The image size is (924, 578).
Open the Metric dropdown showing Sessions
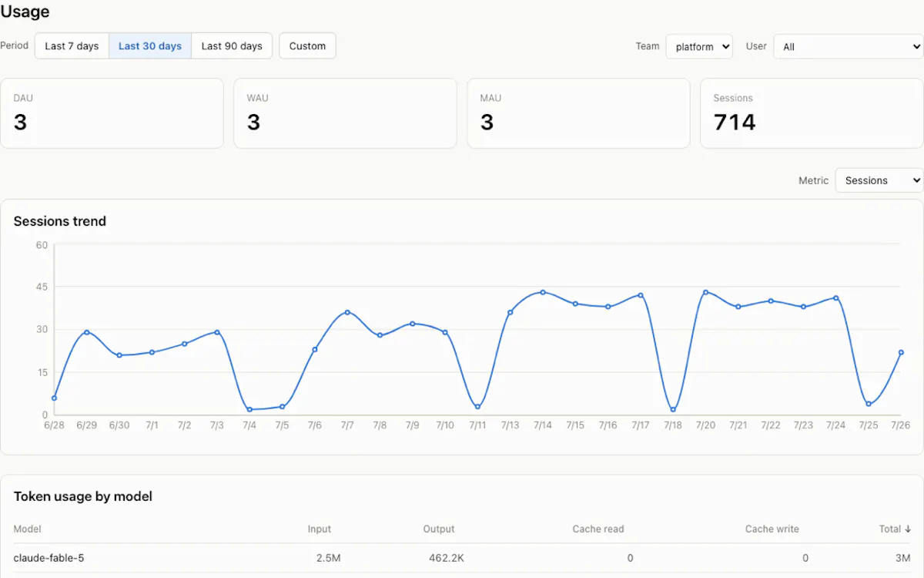coord(879,180)
